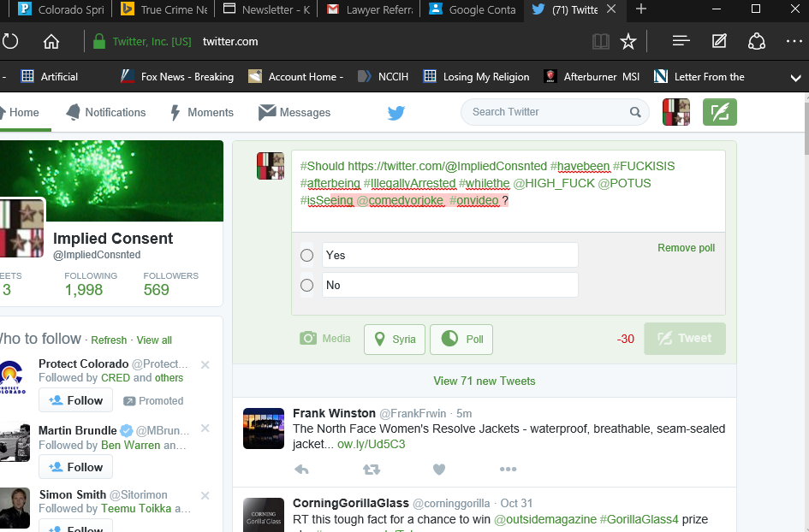Switch to True Crime Ne browser tab
The height and width of the screenshot is (532, 809).
[164, 9]
